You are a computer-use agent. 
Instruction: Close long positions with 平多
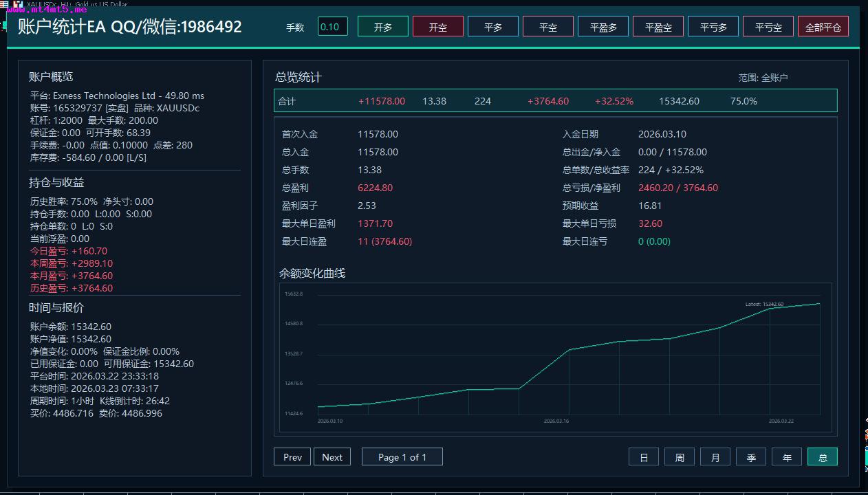point(492,27)
